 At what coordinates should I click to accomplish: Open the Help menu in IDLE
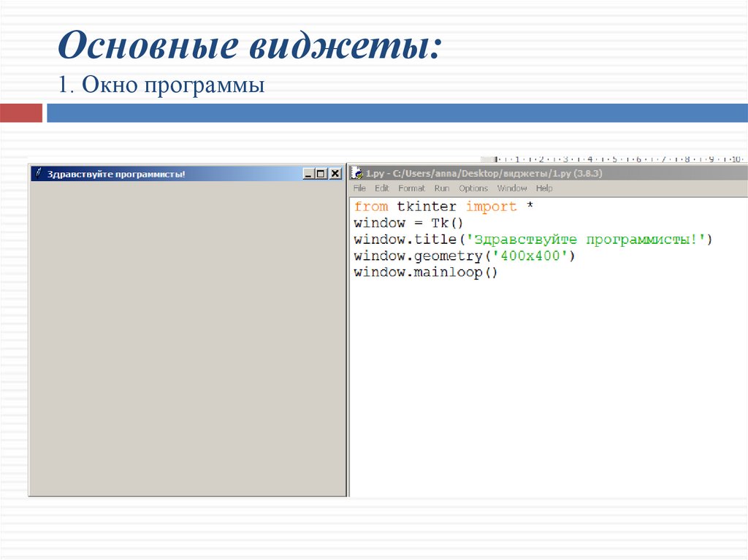(543, 188)
